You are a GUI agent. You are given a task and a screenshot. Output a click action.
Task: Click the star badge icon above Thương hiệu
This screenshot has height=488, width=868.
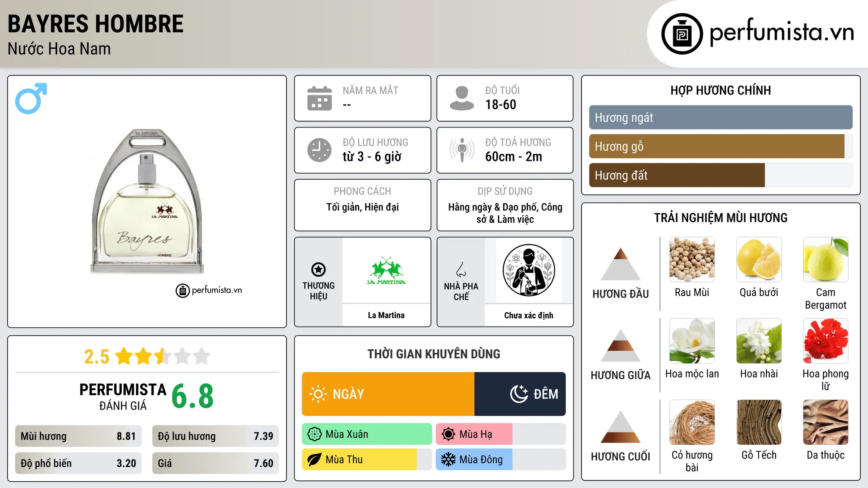pos(318,269)
